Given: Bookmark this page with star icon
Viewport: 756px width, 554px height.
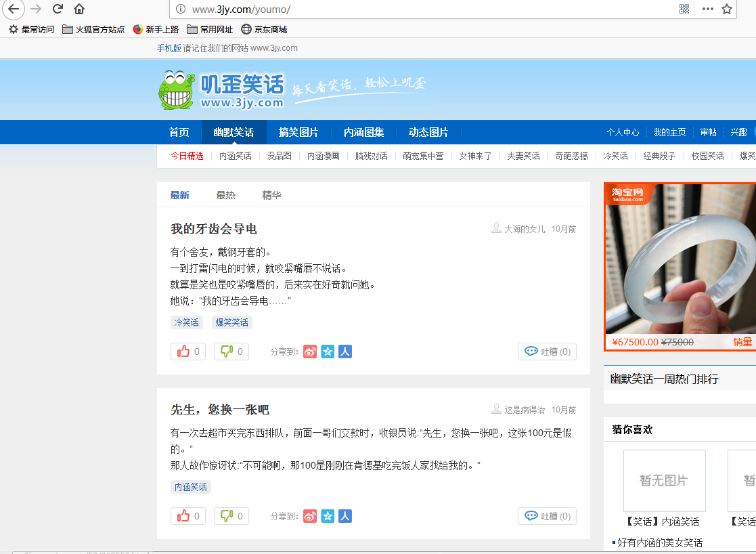Looking at the screenshot, I should [727, 9].
